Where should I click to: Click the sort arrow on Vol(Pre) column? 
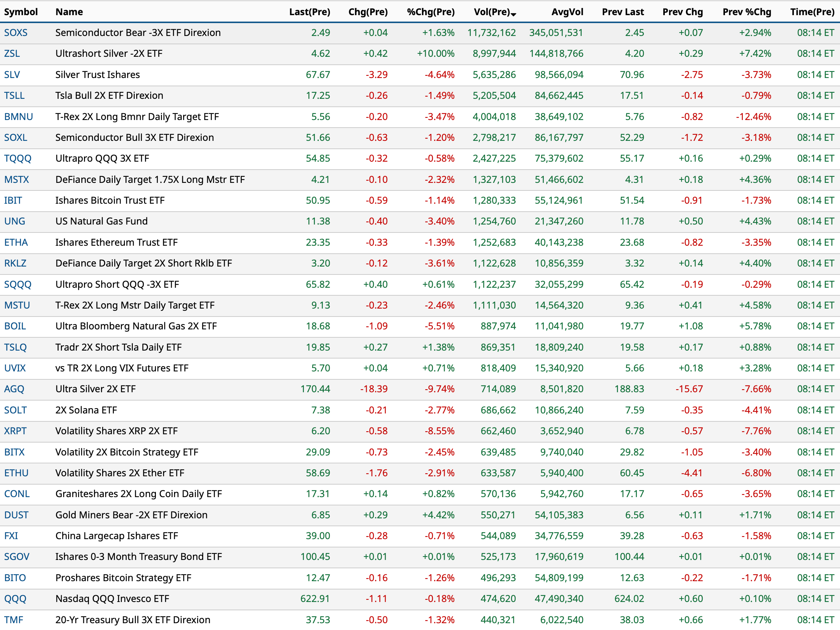513,14
